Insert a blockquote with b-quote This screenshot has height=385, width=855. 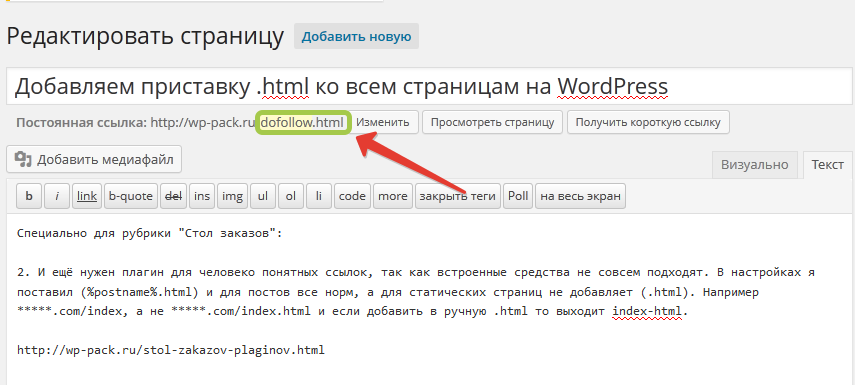pyautogui.click(x=131, y=196)
